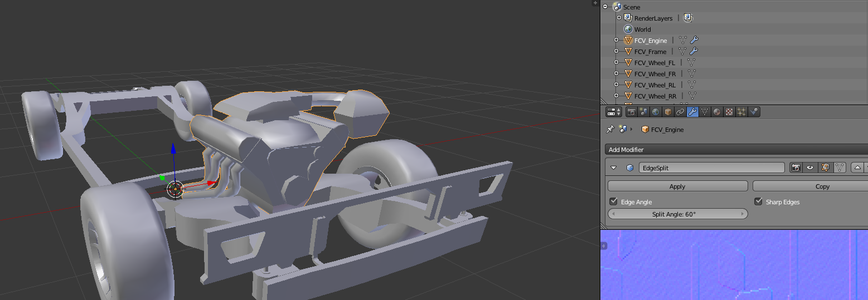
Task: Open the Render properties tab
Action: (632, 112)
